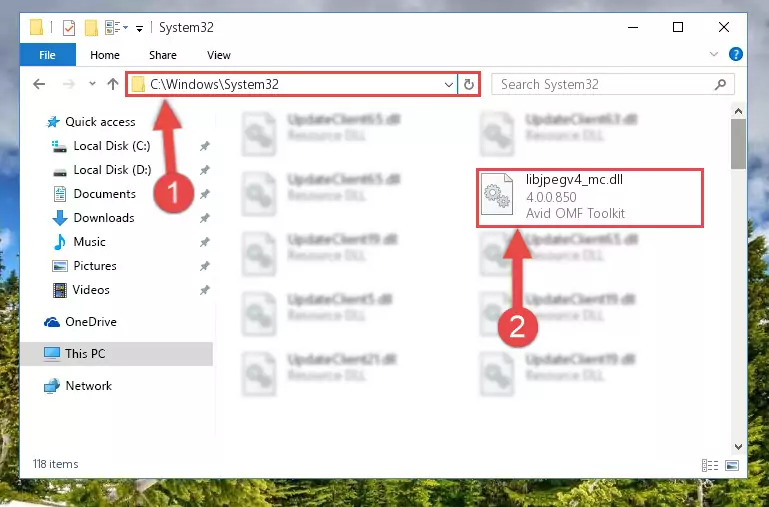
Task: Click the scrollbar down arrow
Action: click(738, 447)
